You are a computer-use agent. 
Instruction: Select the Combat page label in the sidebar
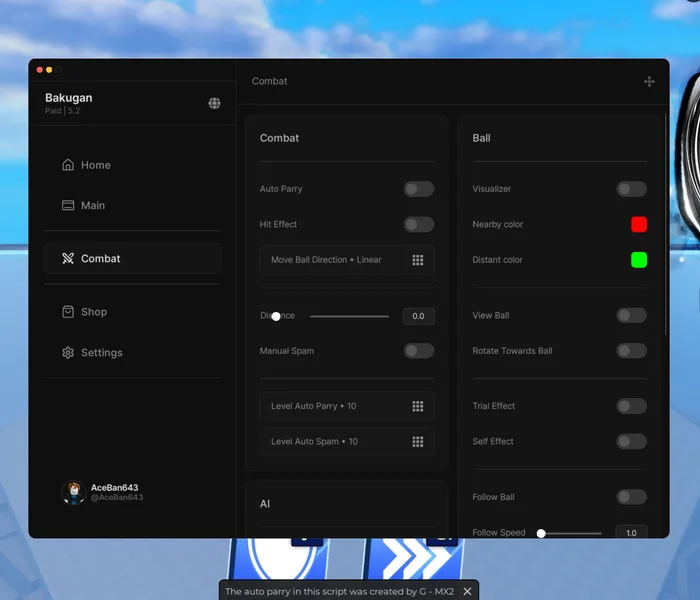point(100,258)
